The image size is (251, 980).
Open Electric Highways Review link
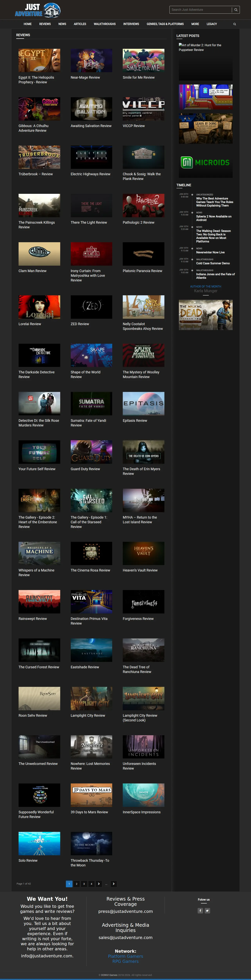(x=90, y=174)
